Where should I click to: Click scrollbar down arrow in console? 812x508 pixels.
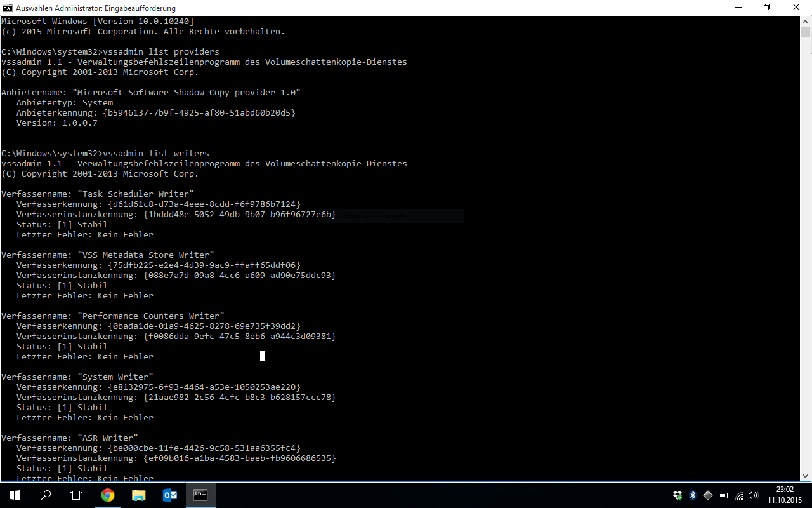[x=806, y=476]
